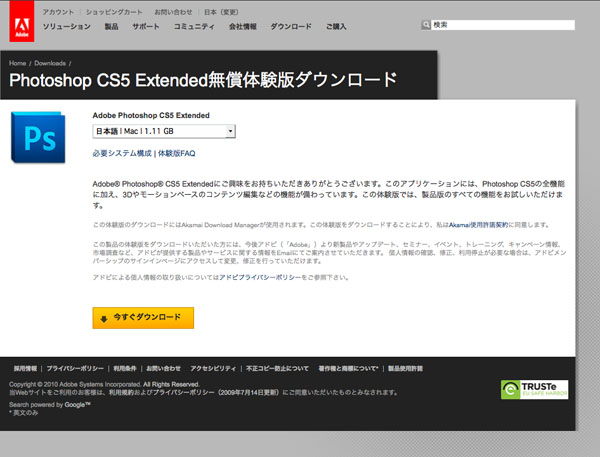
Task: Go to Downloads breadcrumb
Action: click(50, 63)
